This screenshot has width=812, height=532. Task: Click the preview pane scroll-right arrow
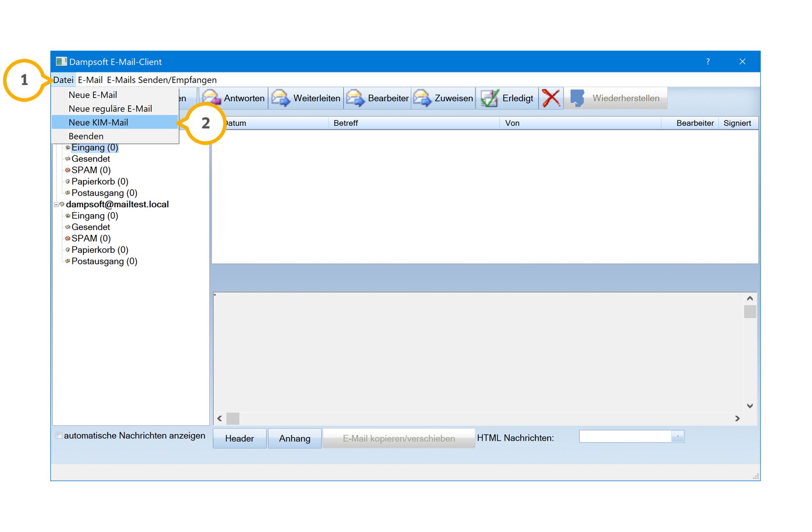(x=737, y=418)
